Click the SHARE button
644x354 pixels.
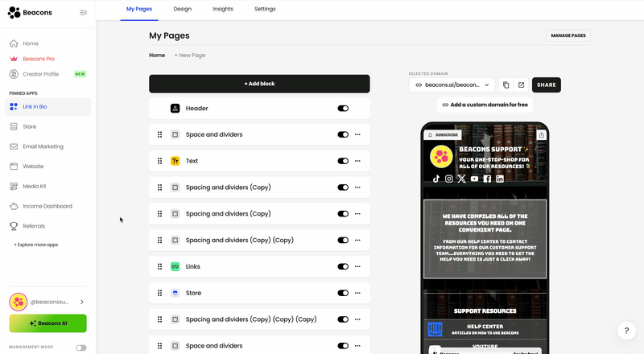click(x=547, y=85)
